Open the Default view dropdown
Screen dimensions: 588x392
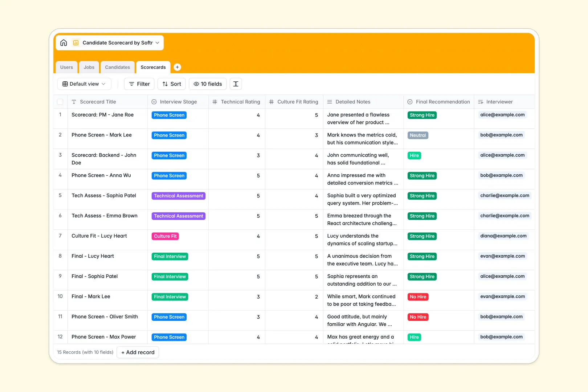click(84, 84)
